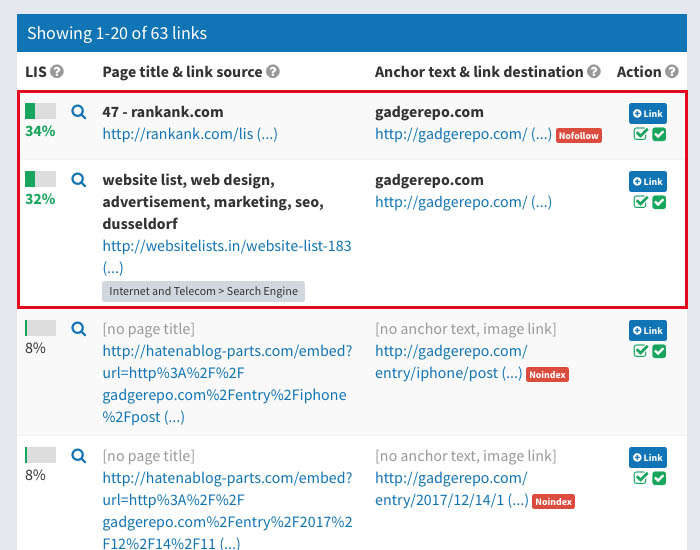700x550 pixels.
Task: Click the Internet and Telecom > Search Engine tag
Action: [x=203, y=291]
